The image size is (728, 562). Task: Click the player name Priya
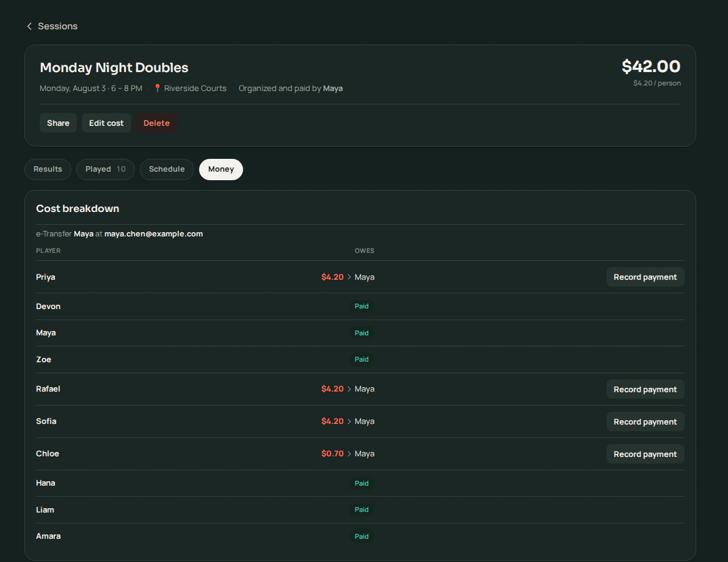click(x=45, y=277)
